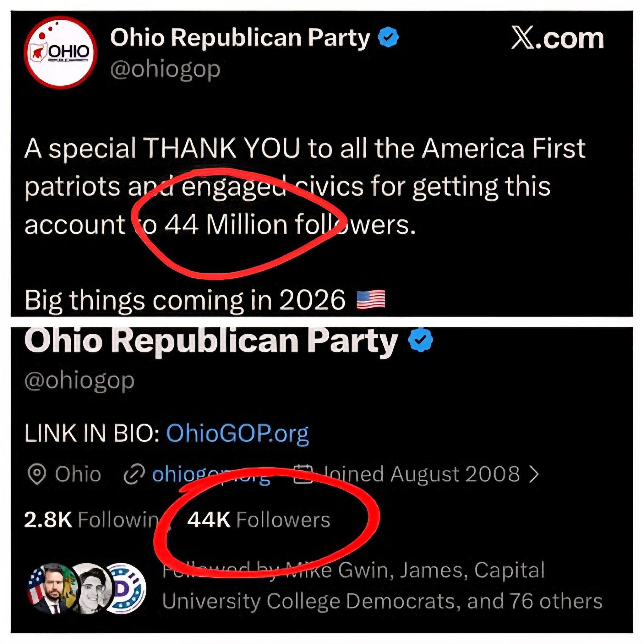
Task: Click the location pin icon beside Ohio
Action: coord(37,474)
